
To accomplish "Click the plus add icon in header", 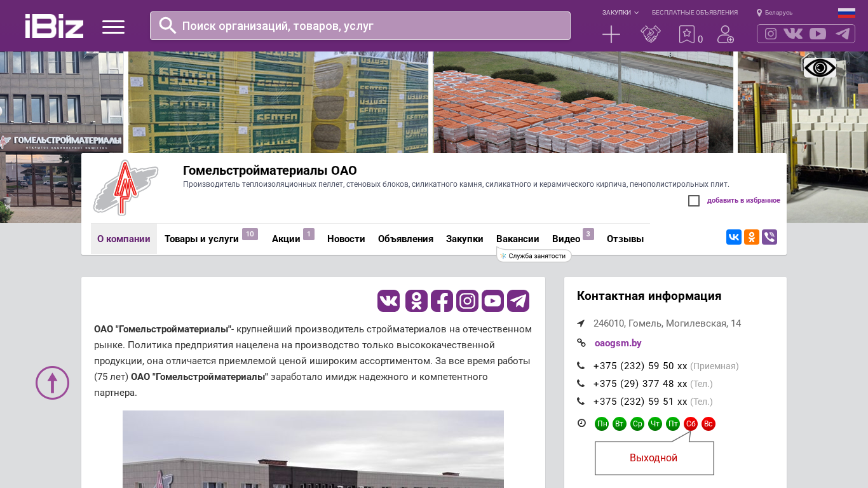I will point(611,34).
